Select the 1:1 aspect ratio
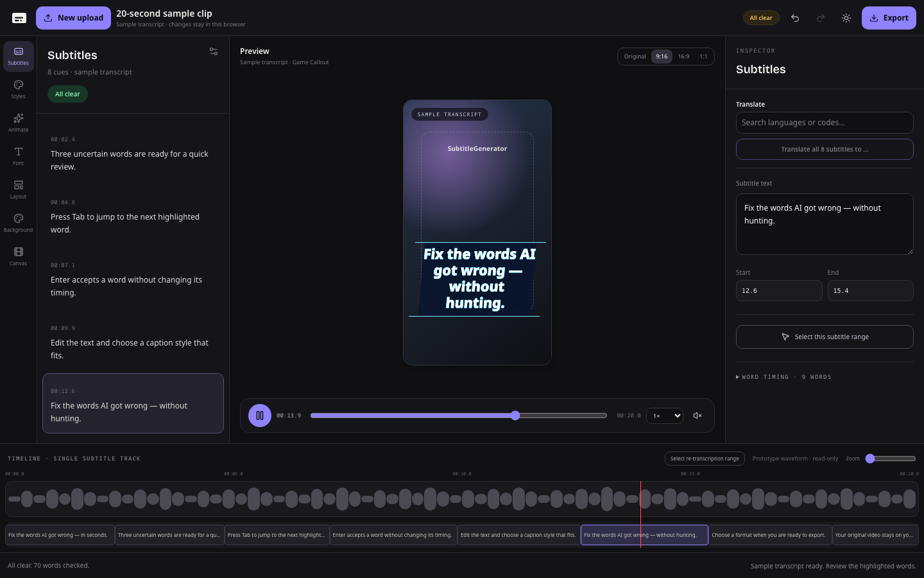 (703, 57)
